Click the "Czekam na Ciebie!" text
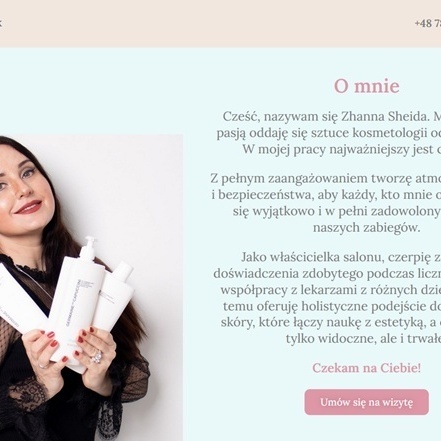 [366, 368]
